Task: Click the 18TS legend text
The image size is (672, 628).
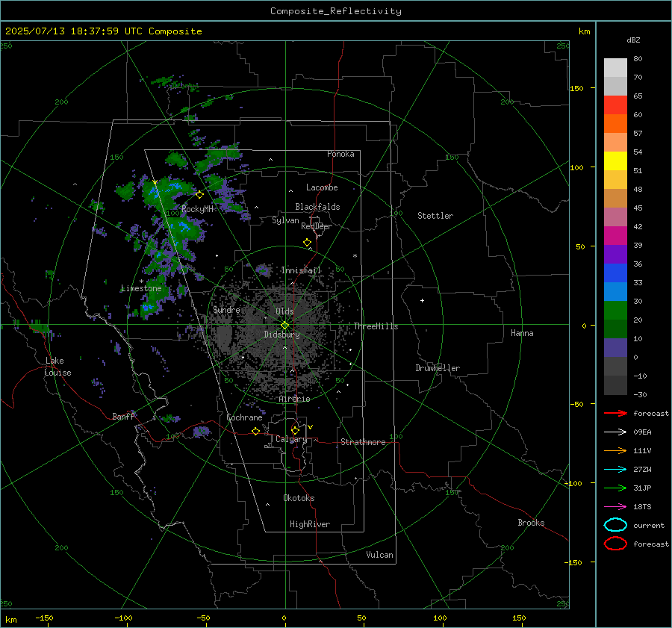Action: 642,507
